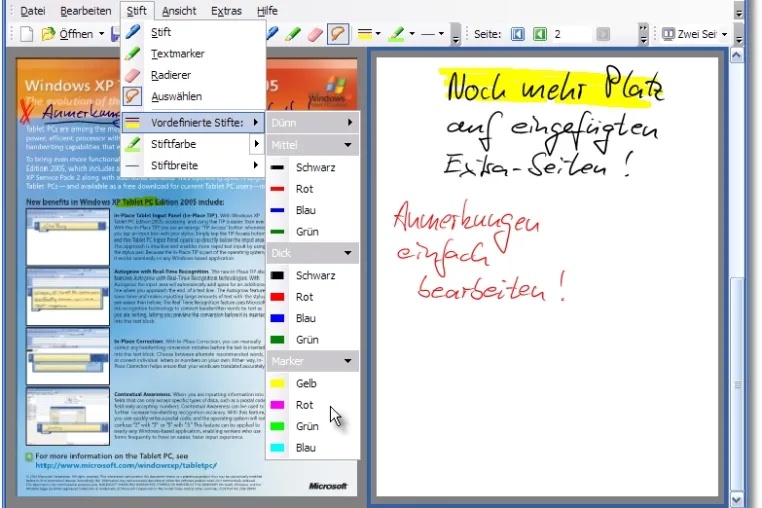Choose Stift in the Stift menu
Image resolution: width=762 pixels, height=508 pixels.
point(193,32)
